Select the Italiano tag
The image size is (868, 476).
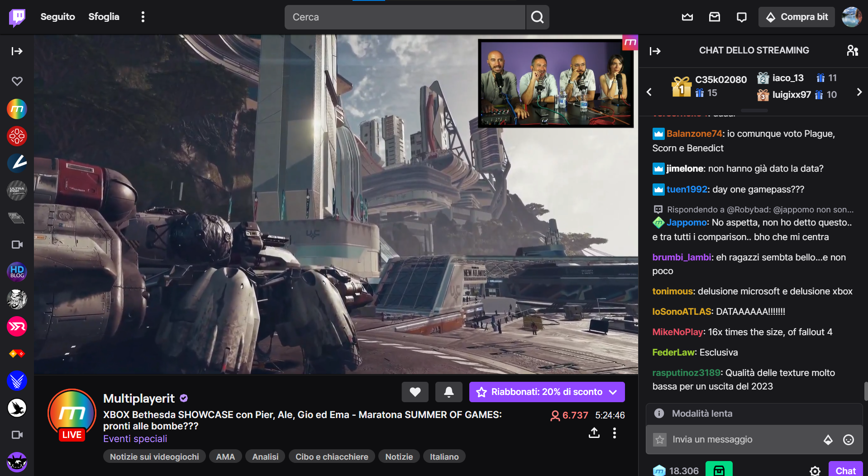pyautogui.click(x=444, y=457)
